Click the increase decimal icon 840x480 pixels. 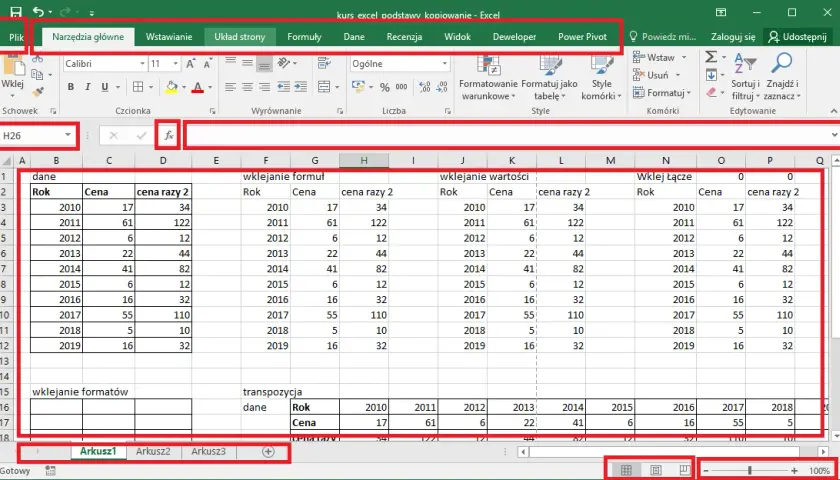(425, 87)
